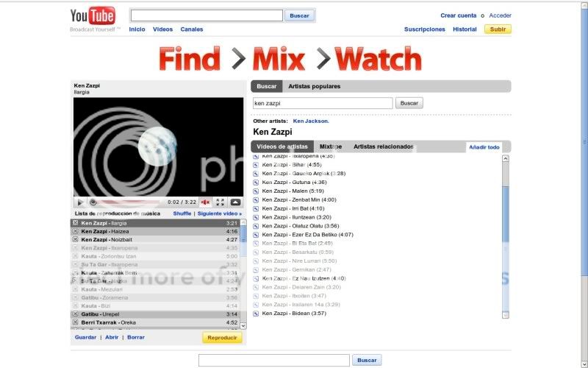Remove Ken Zazpi - Haizea from playlist

coord(75,231)
